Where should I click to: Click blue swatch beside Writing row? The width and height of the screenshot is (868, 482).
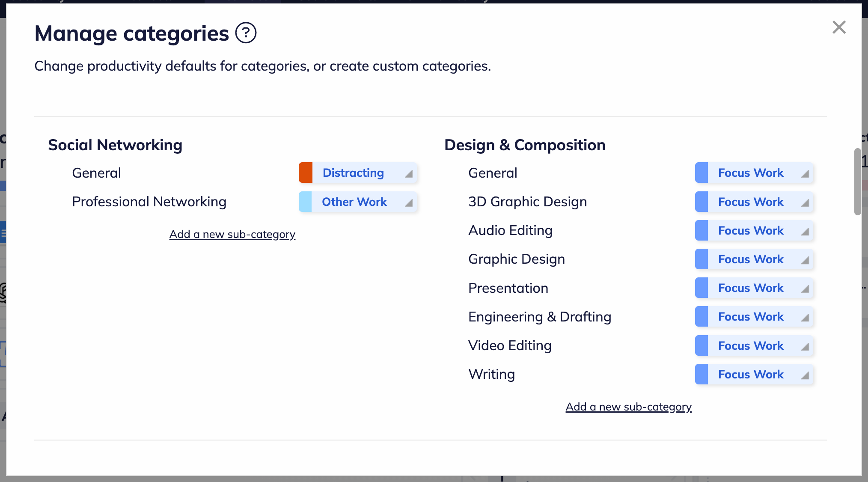coord(702,375)
